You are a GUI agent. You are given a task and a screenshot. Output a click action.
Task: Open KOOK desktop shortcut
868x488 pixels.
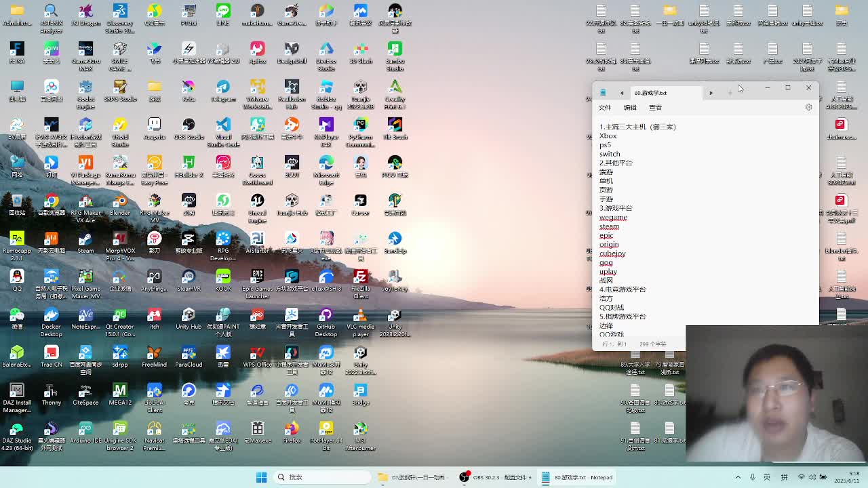[223, 281]
